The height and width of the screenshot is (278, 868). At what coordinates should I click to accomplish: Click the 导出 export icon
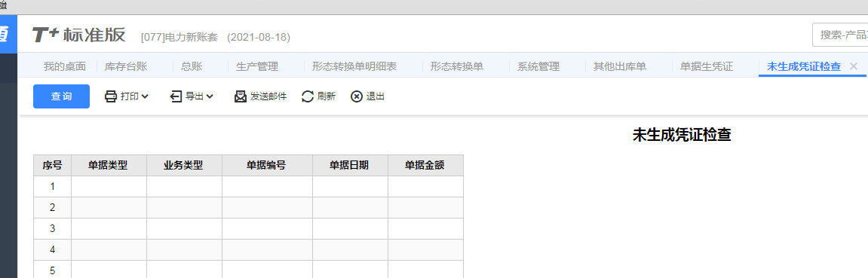[176, 96]
